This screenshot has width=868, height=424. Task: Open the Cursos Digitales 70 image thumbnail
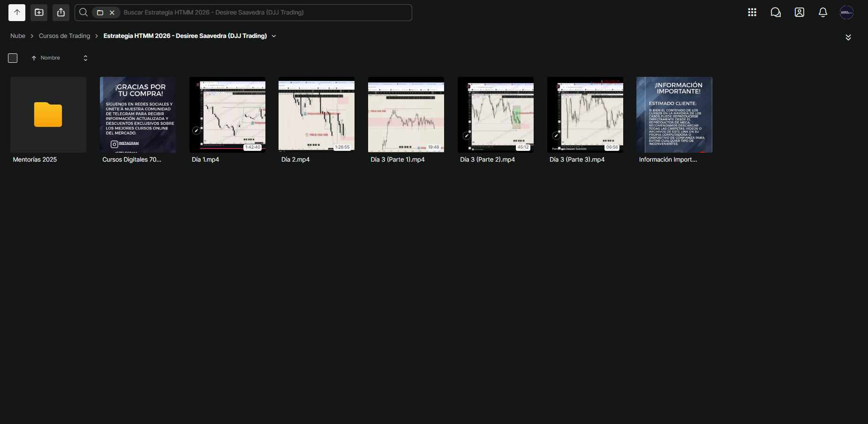pos(138,115)
